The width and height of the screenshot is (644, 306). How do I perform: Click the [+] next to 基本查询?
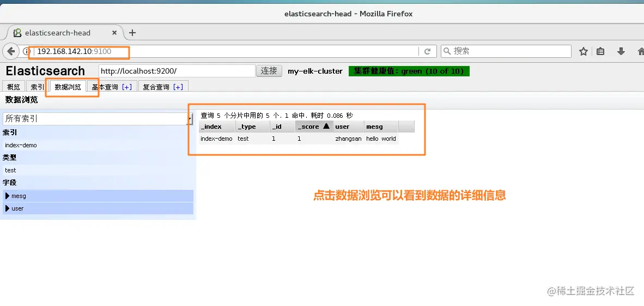[x=126, y=87]
